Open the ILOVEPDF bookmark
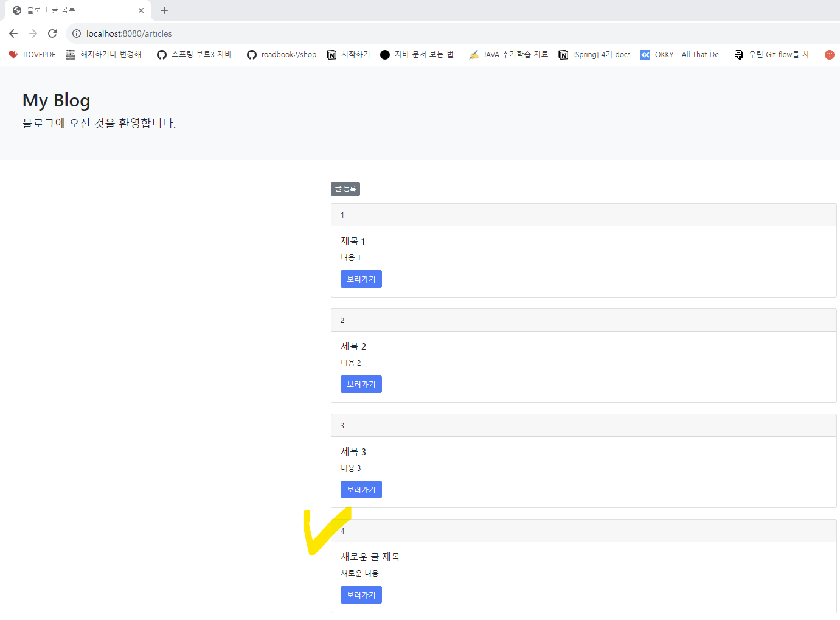The image size is (840, 620). [32, 54]
